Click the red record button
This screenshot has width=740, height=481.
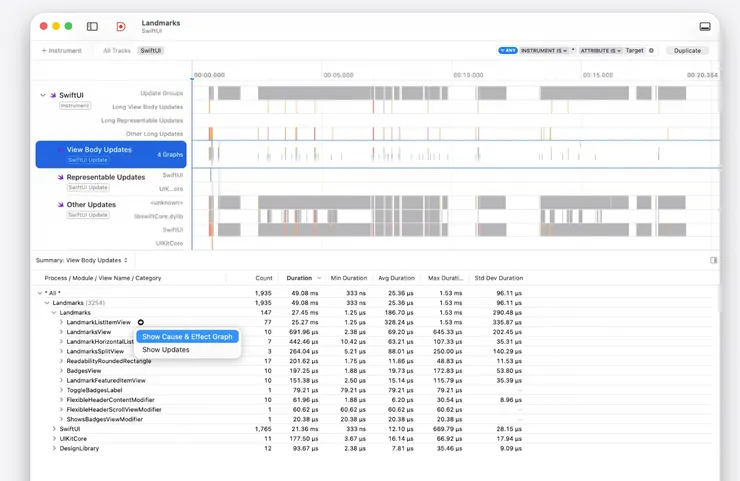(120, 27)
